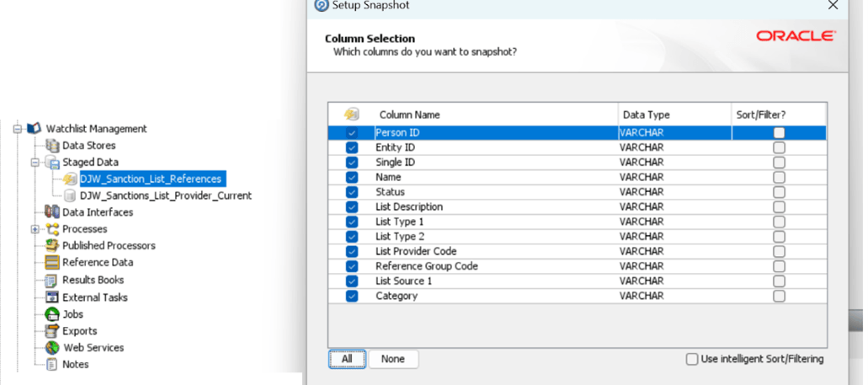Open the Exports tree item
This screenshot has width=868, height=385.
[x=79, y=331]
